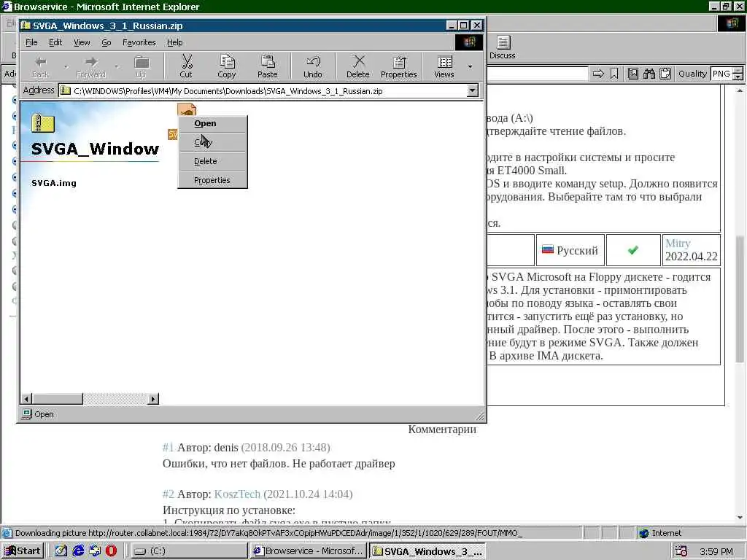Click the page scrollbar down arrow
This screenshot has width=747, height=560.
tap(740, 518)
